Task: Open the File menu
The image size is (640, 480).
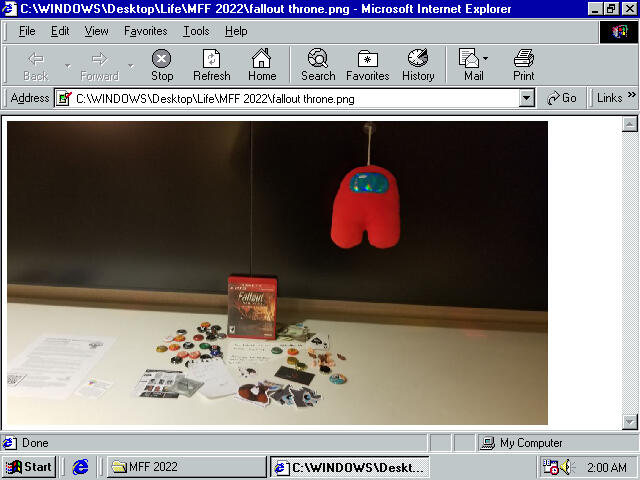Action: pyautogui.click(x=27, y=31)
